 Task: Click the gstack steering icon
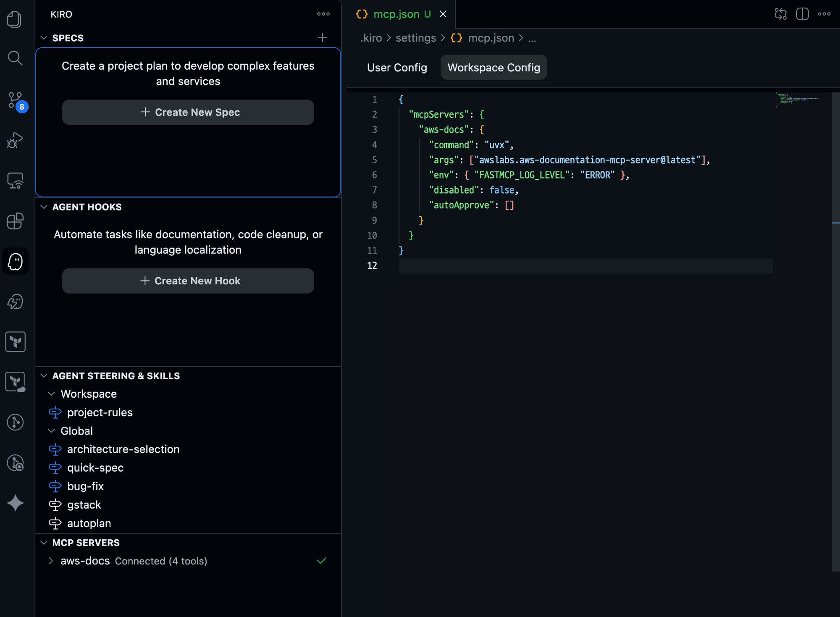(x=55, y=505)
